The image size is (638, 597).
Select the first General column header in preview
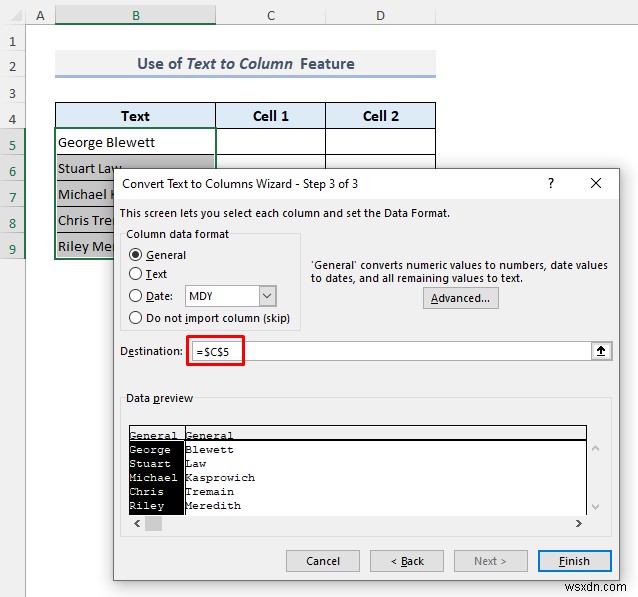point(157,434)
